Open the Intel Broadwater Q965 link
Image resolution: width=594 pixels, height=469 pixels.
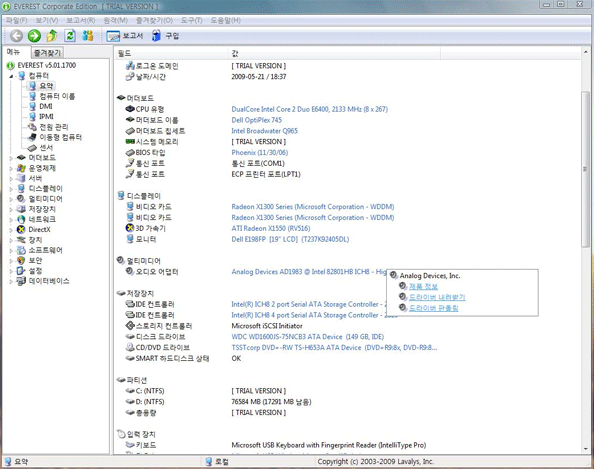coord(264,131)
